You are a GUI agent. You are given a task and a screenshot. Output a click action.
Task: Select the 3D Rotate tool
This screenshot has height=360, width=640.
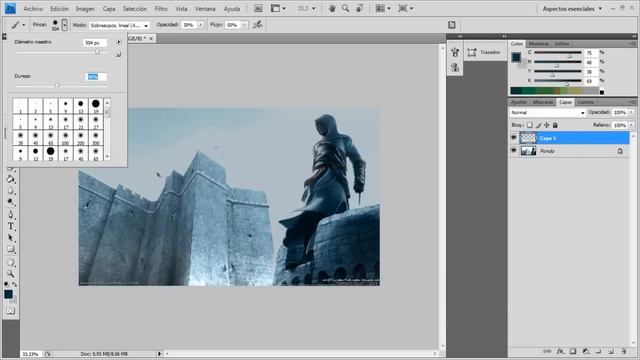[x=11, y=262]
